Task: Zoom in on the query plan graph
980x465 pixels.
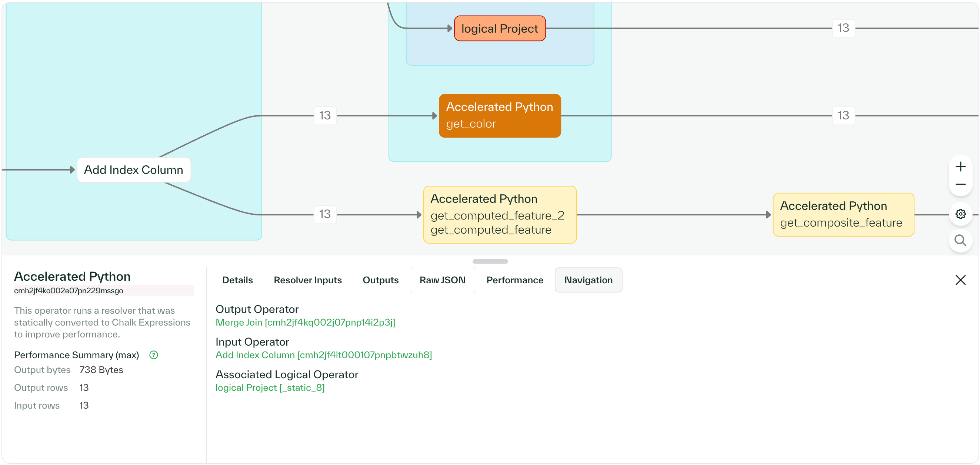Action: pyautogui.click(x=961, y=166)
